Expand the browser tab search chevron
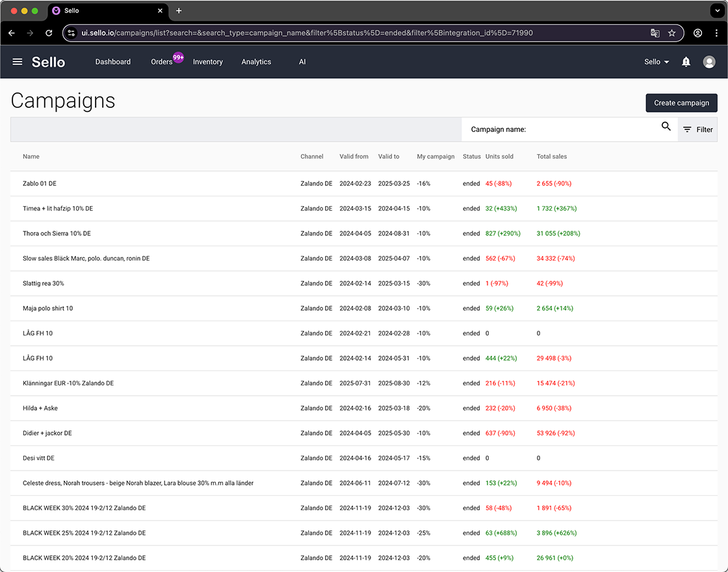Viewport: 728px width, 572px height. click(x=718, y=10)
